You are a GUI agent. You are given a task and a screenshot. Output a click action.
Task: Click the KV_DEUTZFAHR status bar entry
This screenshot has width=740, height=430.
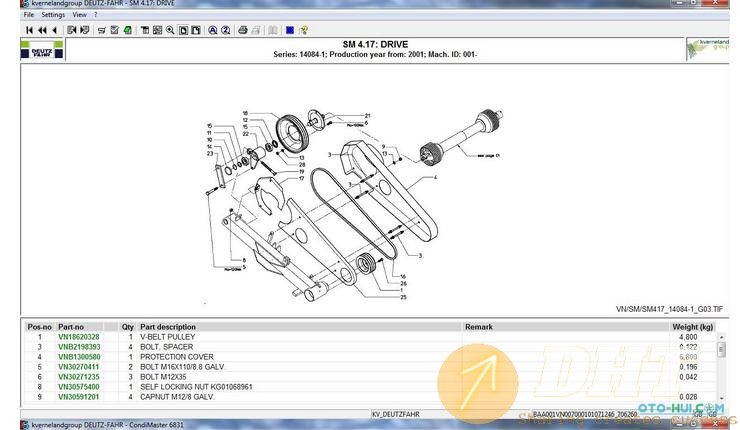(395, 414)
